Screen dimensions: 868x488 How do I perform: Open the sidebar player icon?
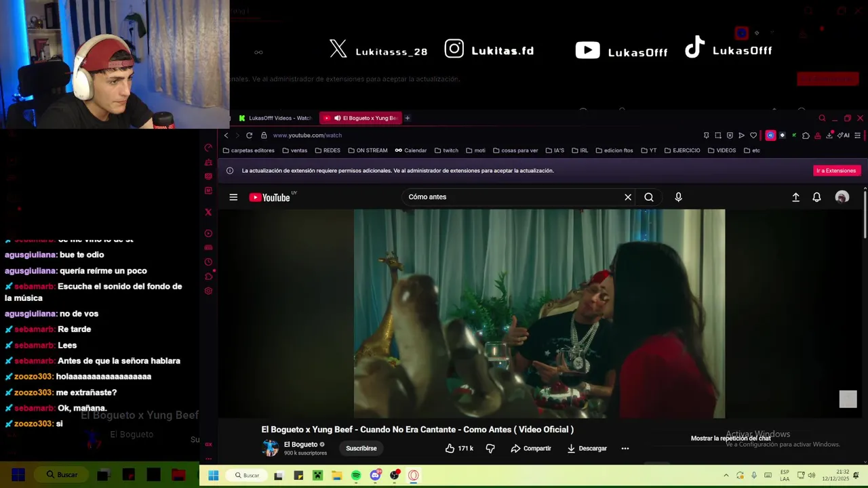pyautogui.click(x=208, y=233)
